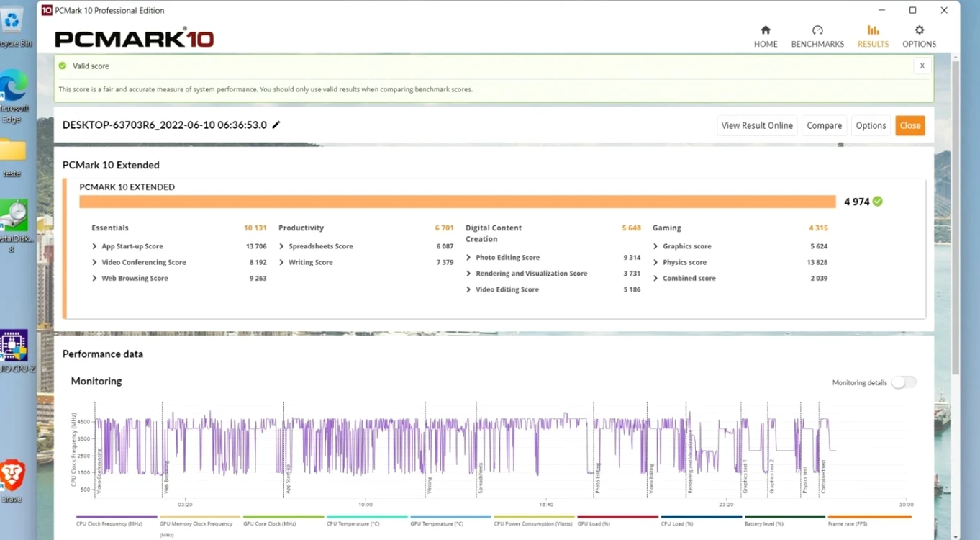Click the App Start-up value 13 706
Viewport: 980px width, 540px height.
(256, 246)
